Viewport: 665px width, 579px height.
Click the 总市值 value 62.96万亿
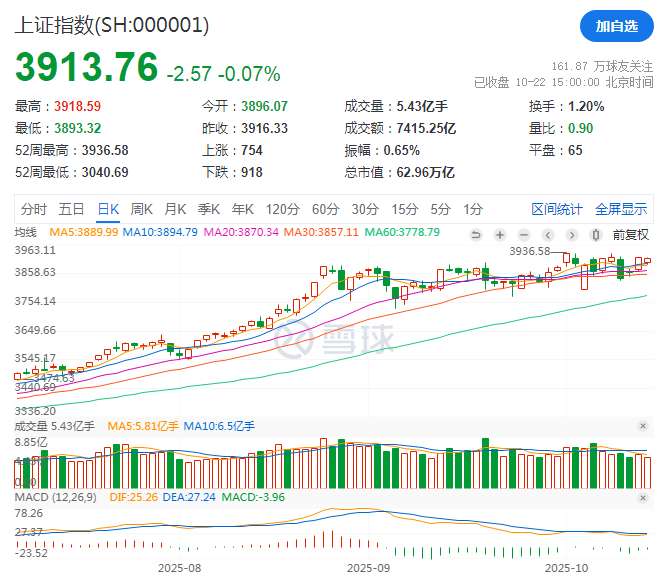(x=425, y=173)
